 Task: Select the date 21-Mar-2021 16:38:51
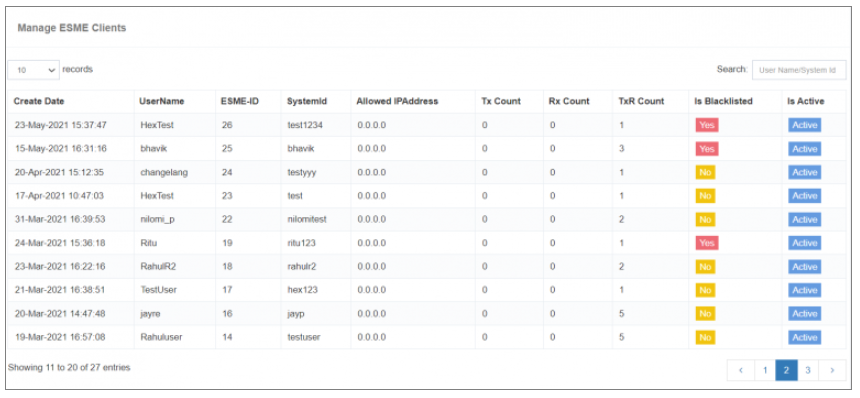[x=60, y=290]
